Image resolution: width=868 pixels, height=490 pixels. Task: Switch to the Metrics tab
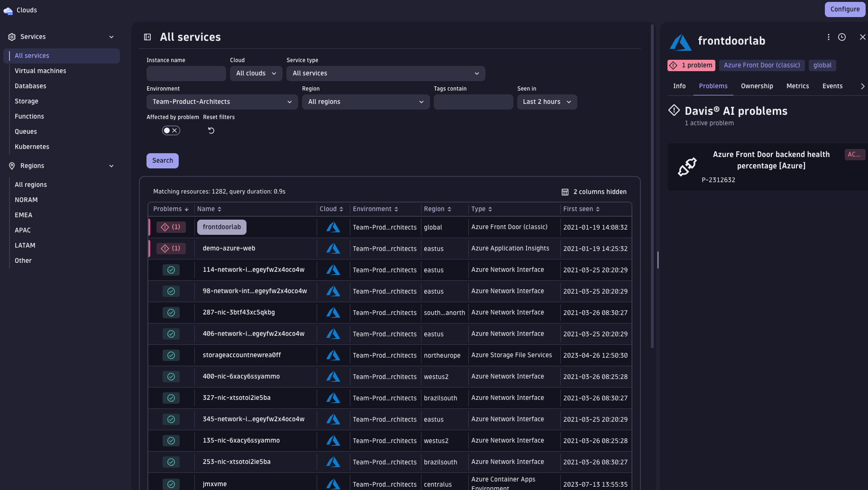797,86
